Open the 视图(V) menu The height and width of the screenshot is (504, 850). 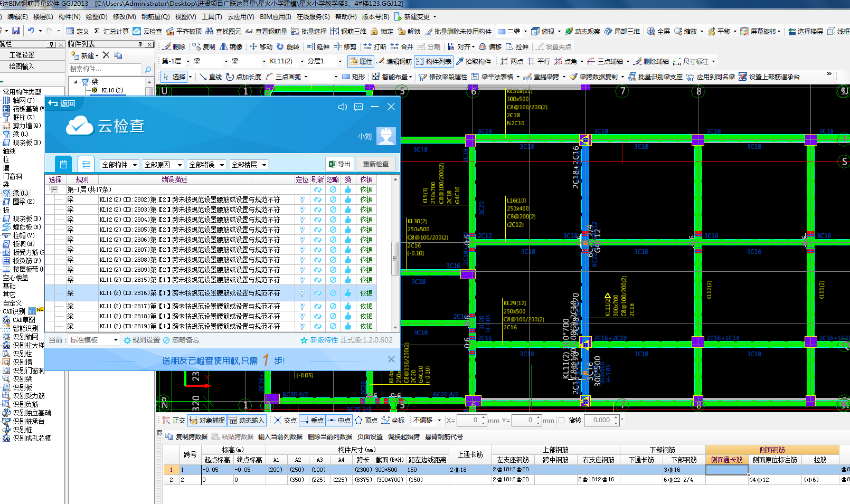click(x=185, y=16)
